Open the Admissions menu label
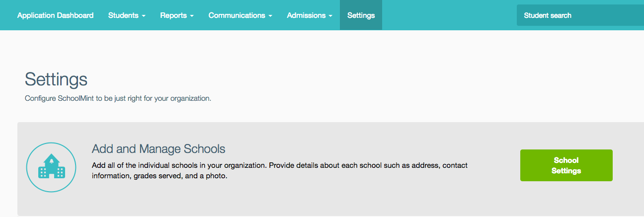This screenshot has height=217, width=644. pos(306,15)
